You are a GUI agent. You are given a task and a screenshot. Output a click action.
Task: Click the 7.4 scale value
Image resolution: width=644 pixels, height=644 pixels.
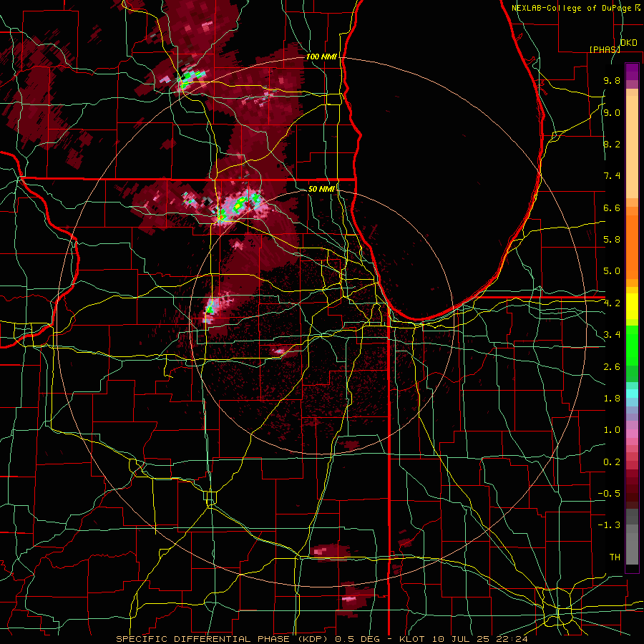click(612, 176)
